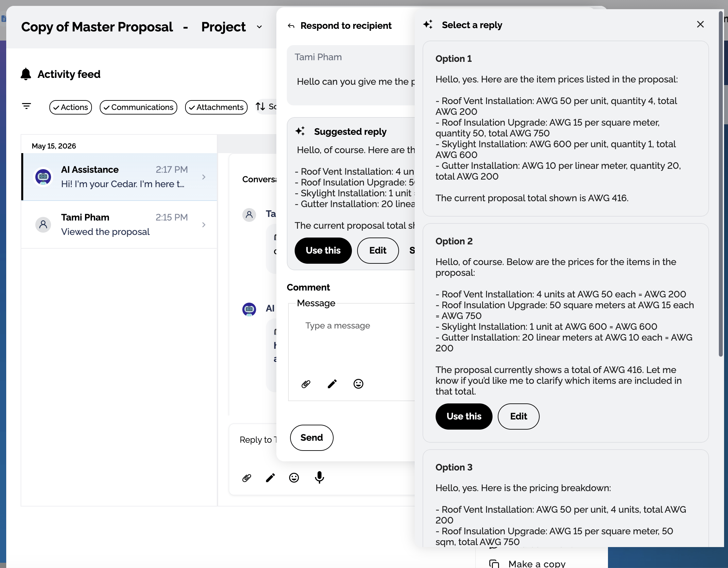The width and height of the screenshot is (728, 568).
Task: Click the Make a copy menu item
Action: tap(537, 564)
